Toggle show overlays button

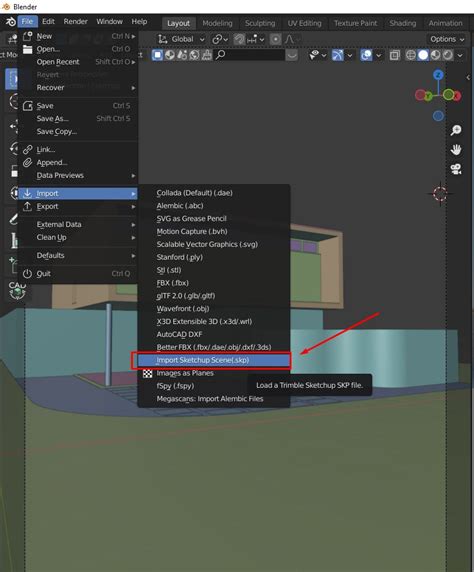point(366,55)
